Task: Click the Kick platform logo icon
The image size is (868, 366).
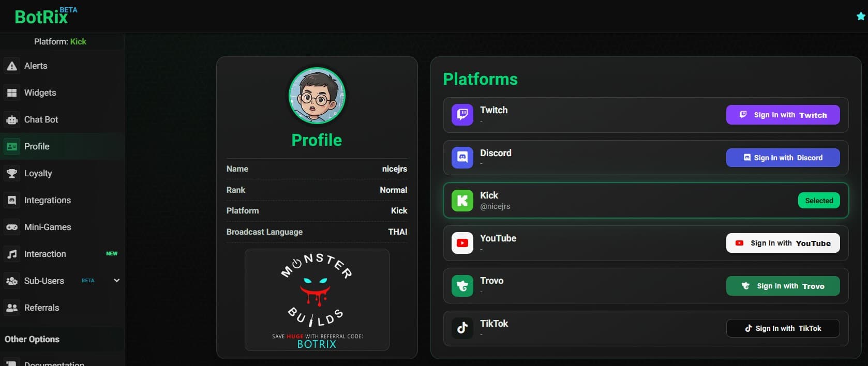Action: (x=462, y=201)
